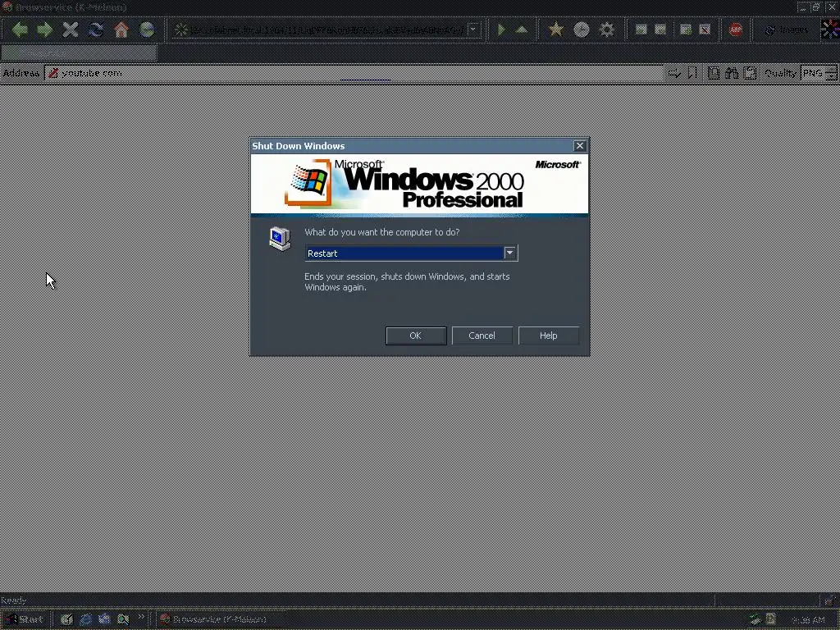Click Ready status bar text
Image resolution: width=840 pixels, height=630 pixels.
point(13,600)
